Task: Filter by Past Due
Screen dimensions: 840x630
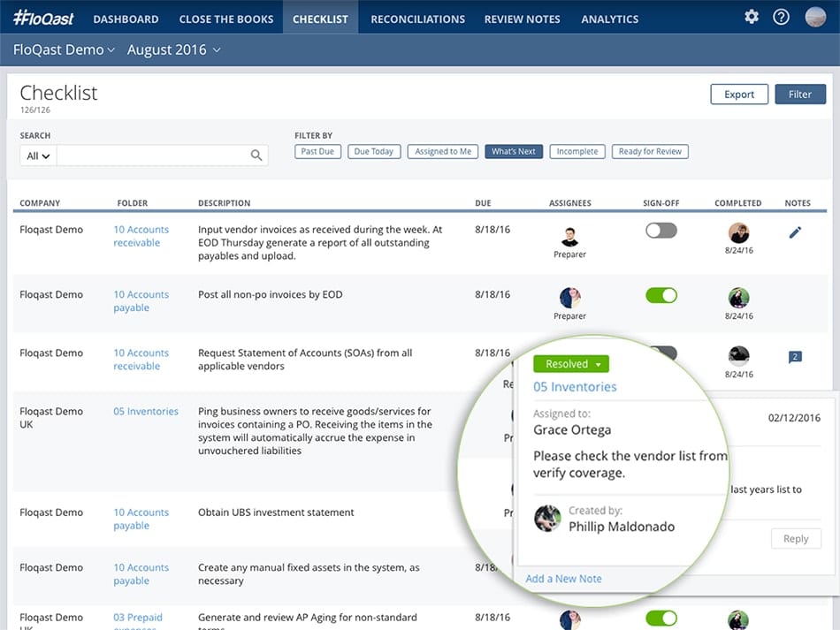Action: click(x=317, y=151)
